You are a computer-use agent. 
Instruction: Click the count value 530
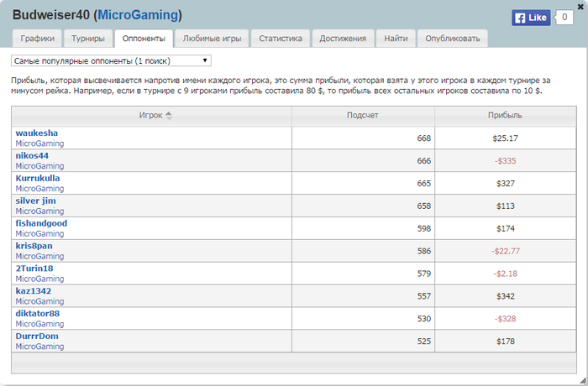point(423,319)
